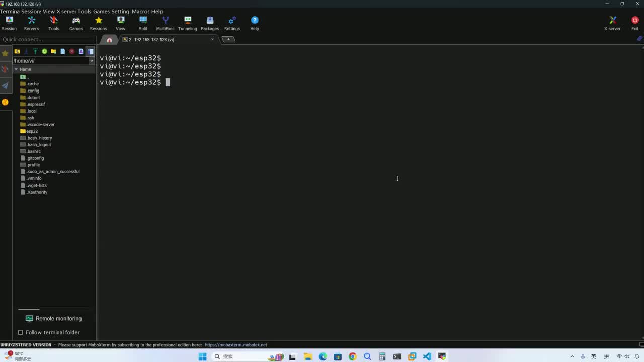Viewport: 644px width, 362px height.
Task: Click the /home/vi/ path field
Action: (50, 61)
